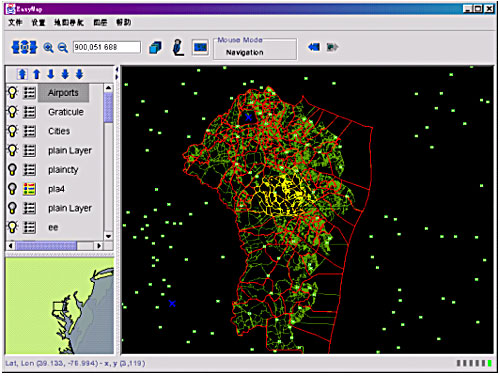Open the last menu bar item
Viewport: 500px width, 376px height.
tap(123, 22)
